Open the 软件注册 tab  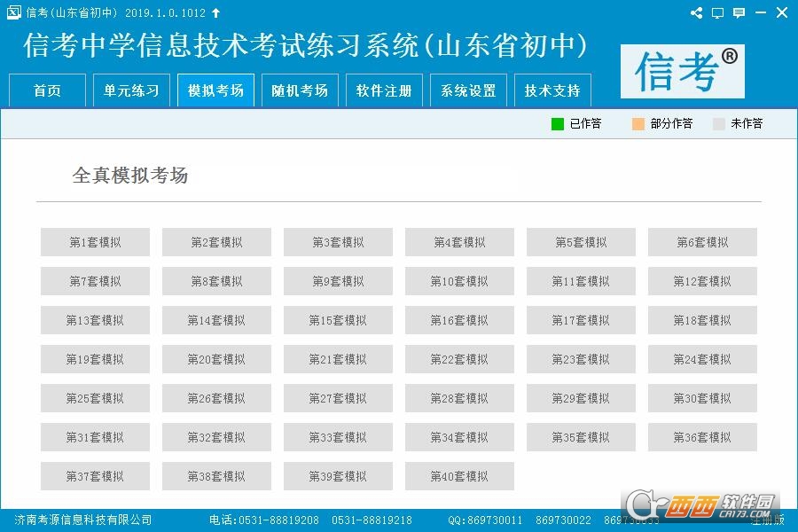(384, 90)
